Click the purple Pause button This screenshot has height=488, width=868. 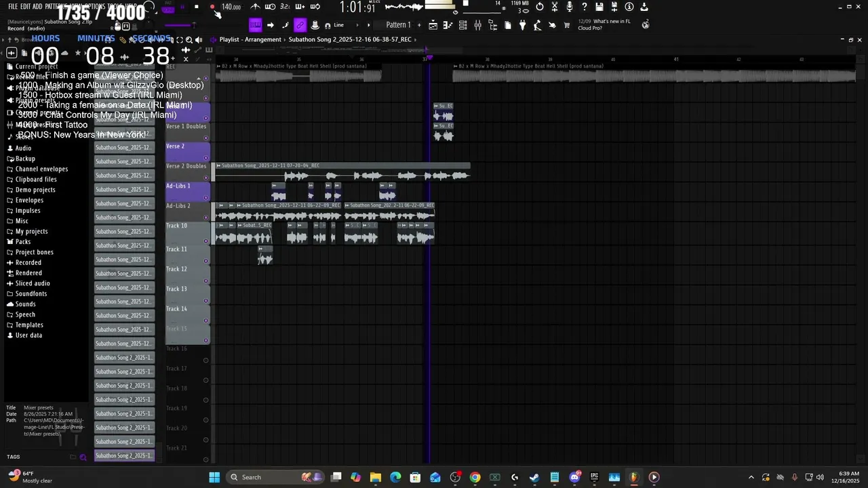pos(182,7)
